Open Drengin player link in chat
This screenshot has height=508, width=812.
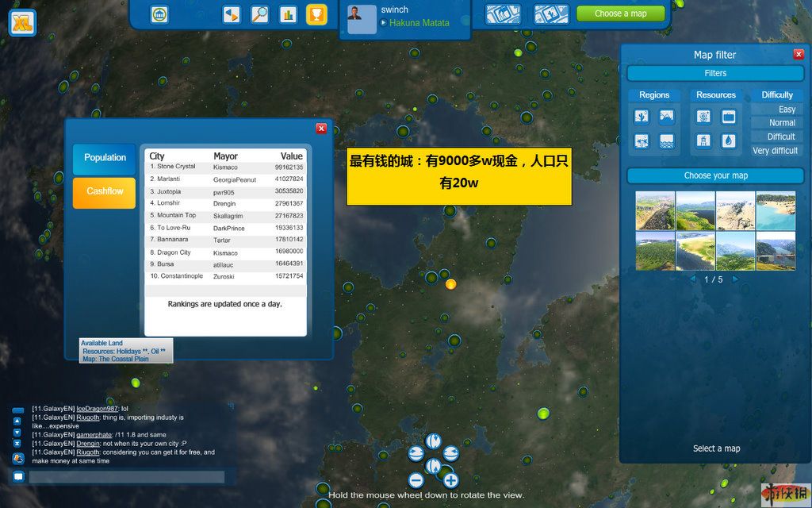(88, 444)
